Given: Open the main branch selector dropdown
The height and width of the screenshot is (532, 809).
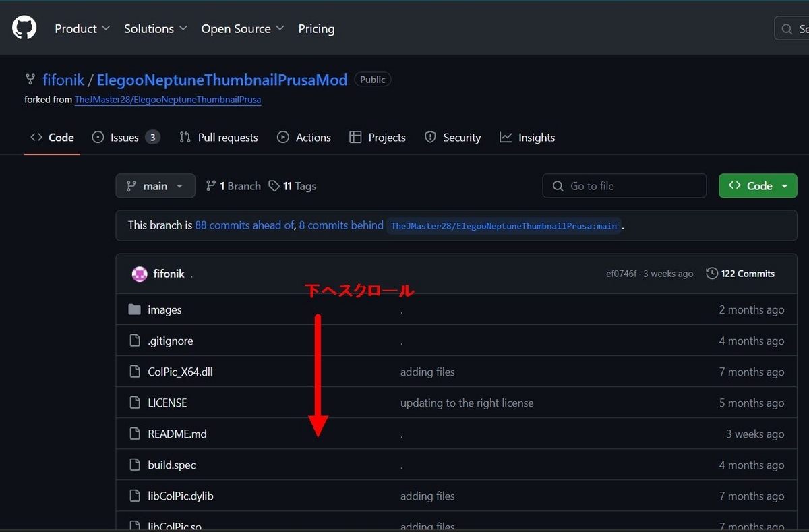Looking at the screenshot, I should click(x=155, y=186).
